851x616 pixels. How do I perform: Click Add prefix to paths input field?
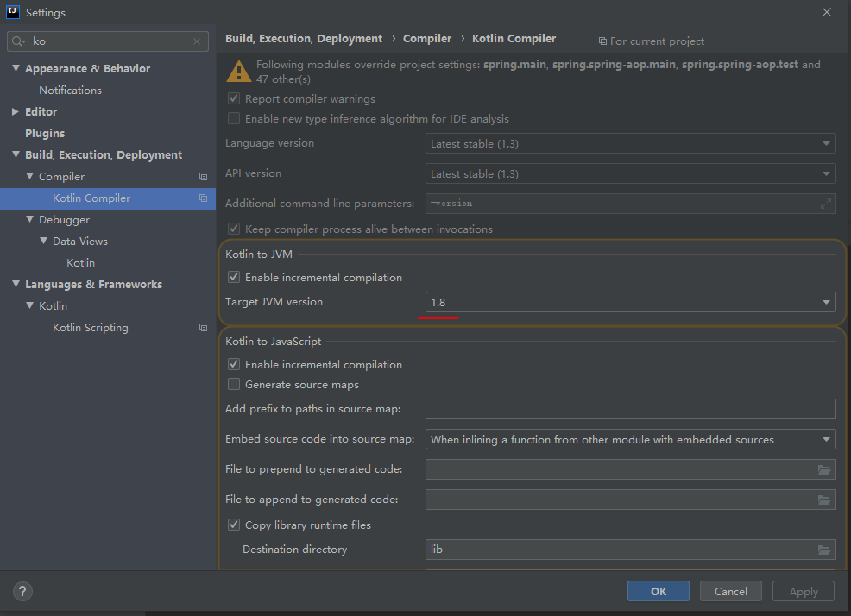[x=631, y=409]
